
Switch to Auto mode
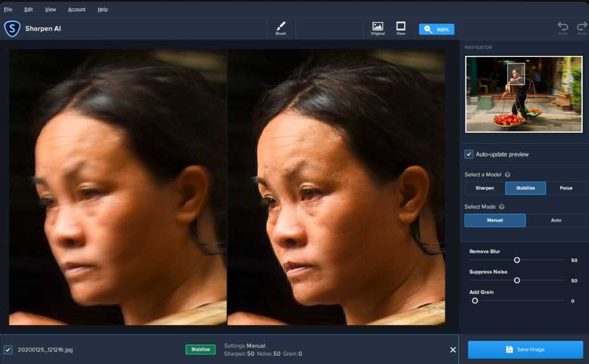tap(556, 220)
